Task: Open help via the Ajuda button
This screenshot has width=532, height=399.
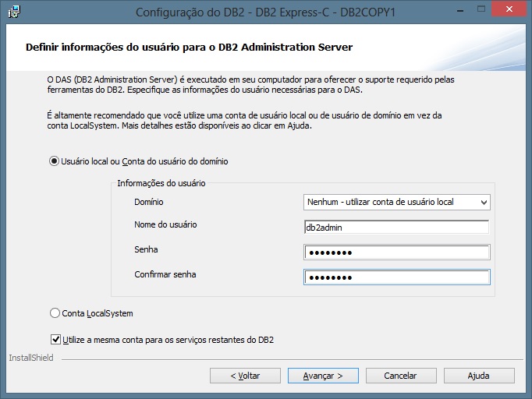Action: point(478,376)
